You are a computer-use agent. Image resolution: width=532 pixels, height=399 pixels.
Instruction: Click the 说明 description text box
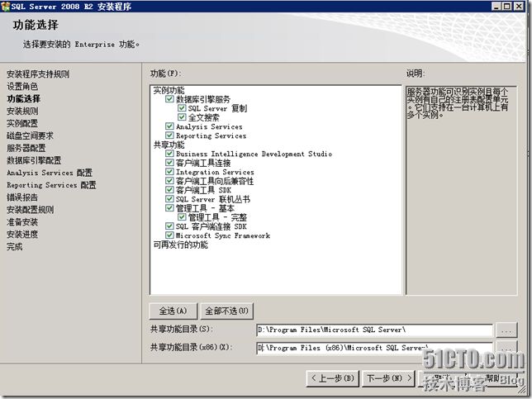tap(462, 190)
